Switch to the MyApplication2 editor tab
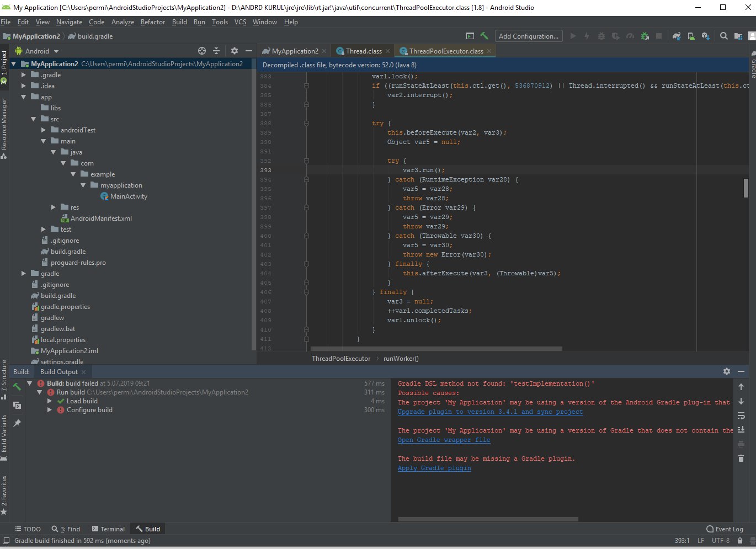The height and width of the screenshot is (549, 756). pos(294,51)
